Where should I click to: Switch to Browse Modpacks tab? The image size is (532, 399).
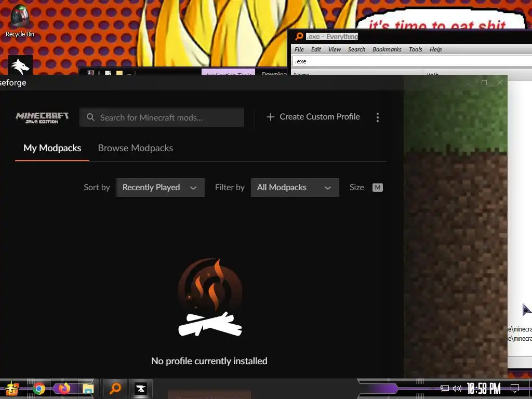pyautogui.click(x=136, y=148)
